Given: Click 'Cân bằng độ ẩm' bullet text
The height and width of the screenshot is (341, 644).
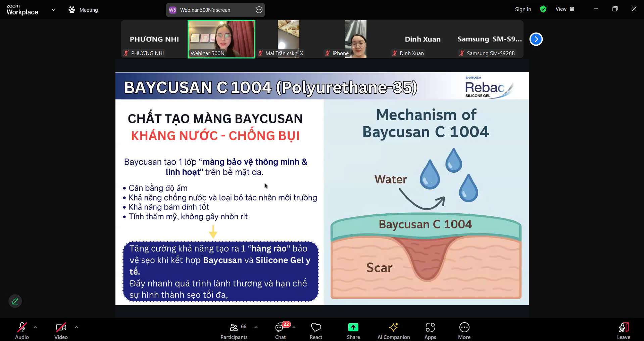Looking at the screenshot, I should click(x=158, y=188).
